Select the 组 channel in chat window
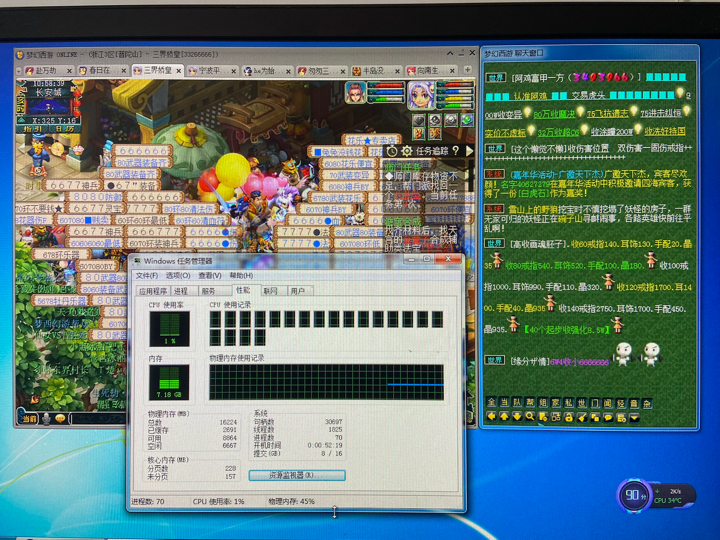Screen dimensions: 720x540 point(543,403)
